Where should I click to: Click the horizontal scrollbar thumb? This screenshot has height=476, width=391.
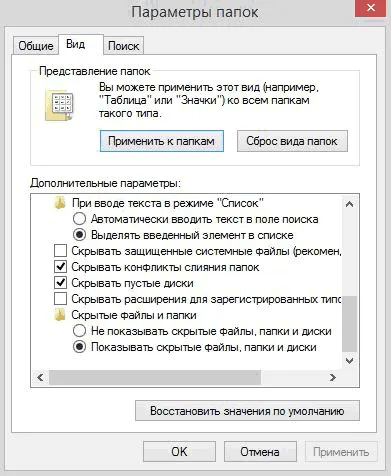155,377
